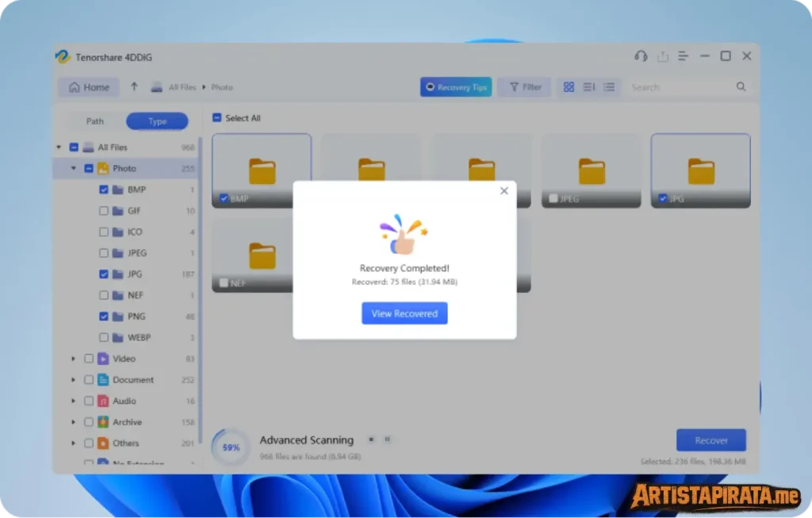Collapse the Photo category tree
The image size is (812, 518).
click(x=74, y=168)
